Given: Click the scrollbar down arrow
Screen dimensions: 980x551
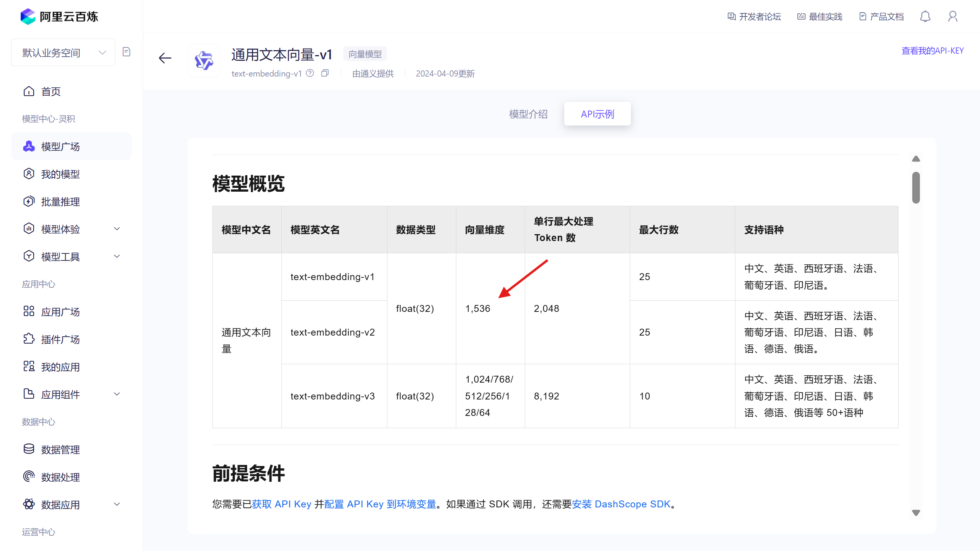Looking at the screenshot, I should (x=916, y=513).
